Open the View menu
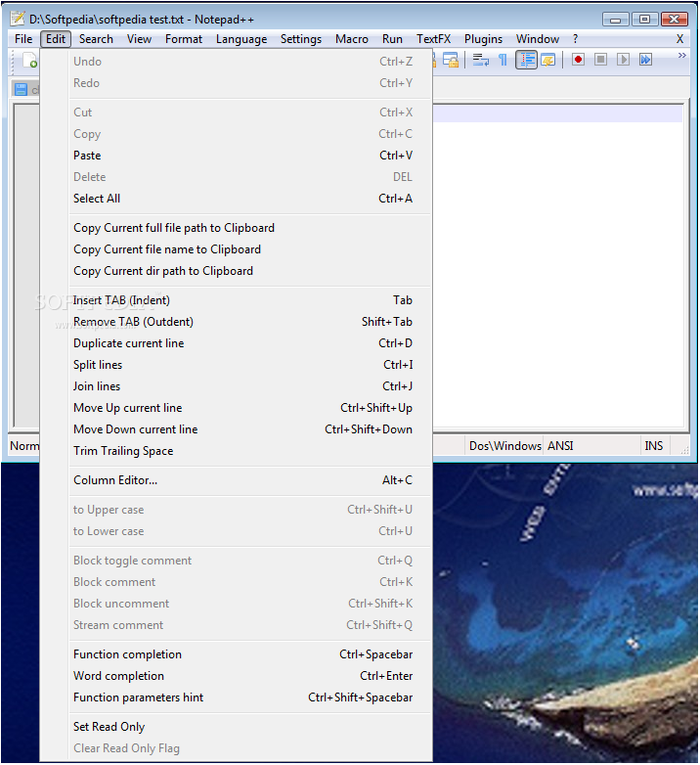This screenshot has width=700, height=765. (x=139, y=39)
